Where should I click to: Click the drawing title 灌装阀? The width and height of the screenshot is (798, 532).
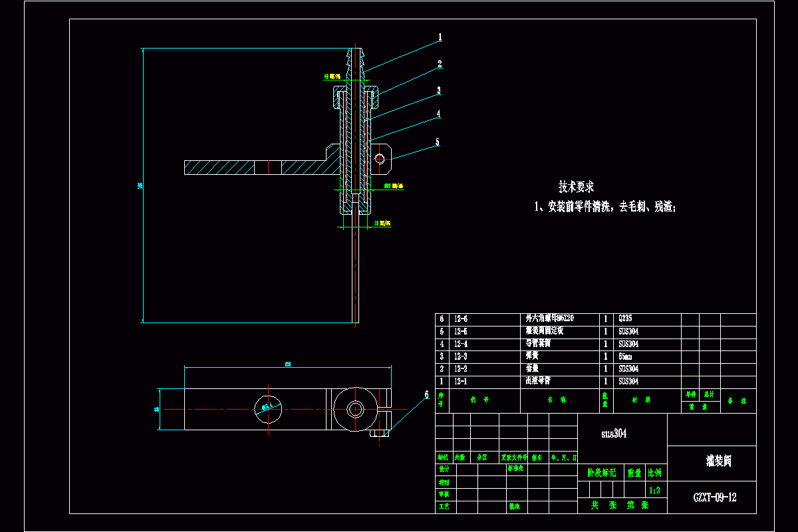720,460
